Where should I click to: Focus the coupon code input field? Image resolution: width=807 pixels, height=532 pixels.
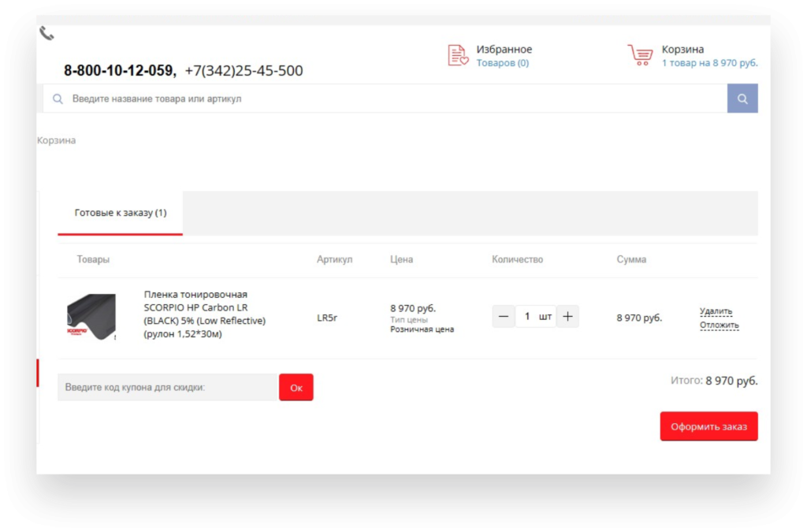[x=167, y=387]
